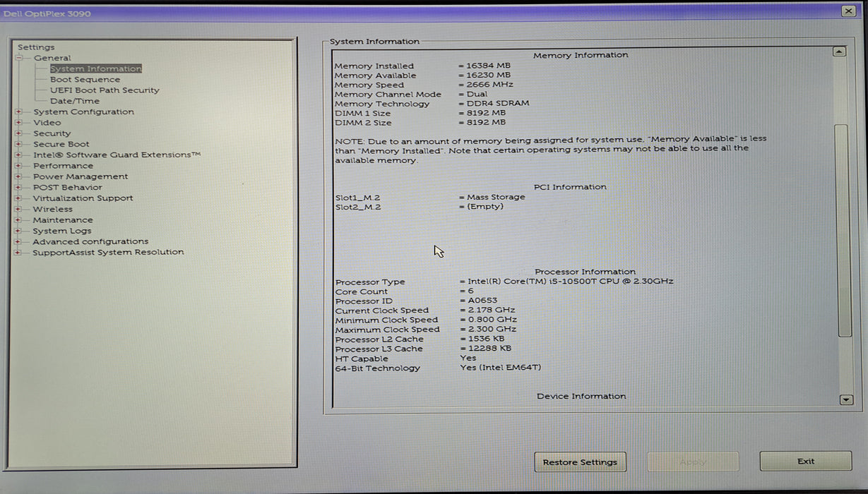The width and height of the screenshot is (868, 494).
Task: Click the scroll down arrow
Action: [846, 399]
